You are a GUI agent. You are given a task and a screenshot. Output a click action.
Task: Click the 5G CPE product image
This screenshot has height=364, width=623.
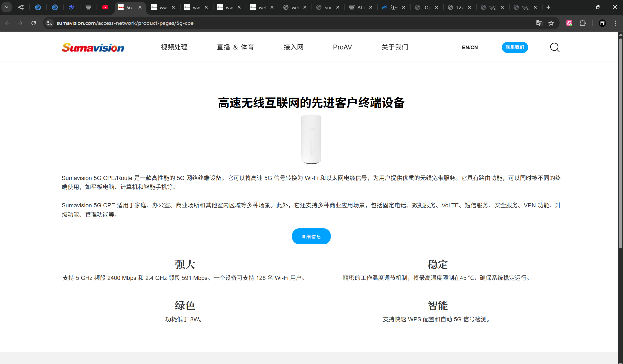[311, 139]
